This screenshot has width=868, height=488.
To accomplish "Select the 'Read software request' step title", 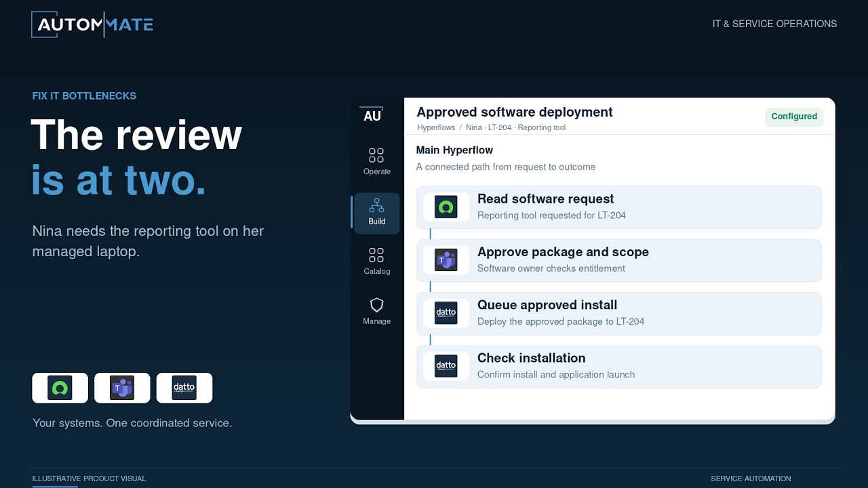I will 545,199.
